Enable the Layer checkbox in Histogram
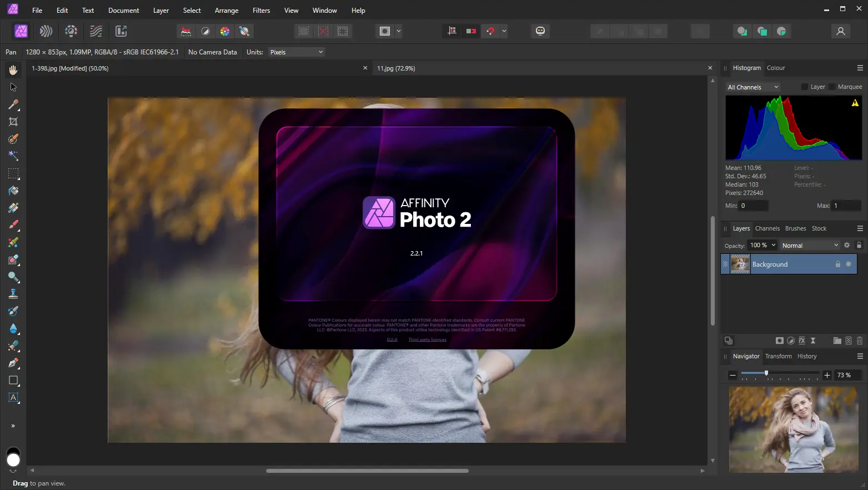Screen dimensions: 868x490 coord(804,87)
